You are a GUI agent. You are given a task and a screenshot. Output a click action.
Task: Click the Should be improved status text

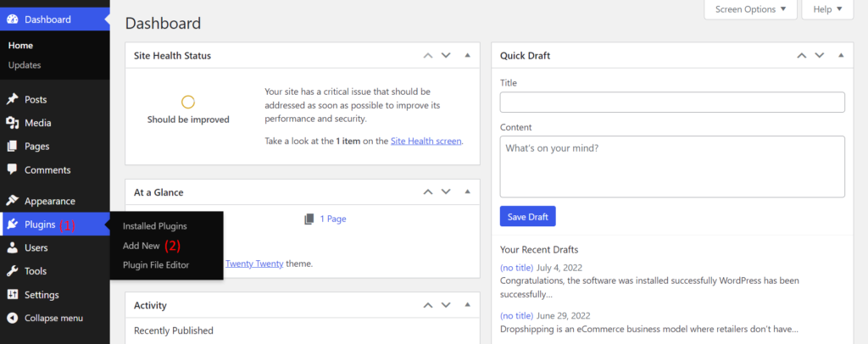pyautogui.click(x=188, y=119)
